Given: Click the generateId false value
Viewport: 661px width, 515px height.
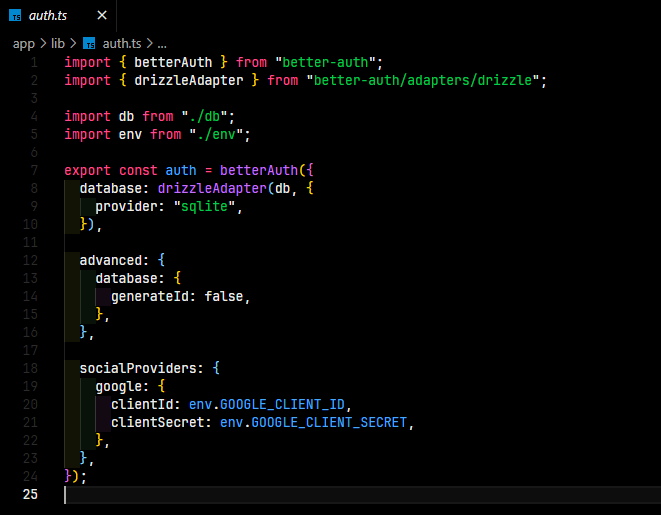Looking at the screenshot, I should [x=224, y=296].
